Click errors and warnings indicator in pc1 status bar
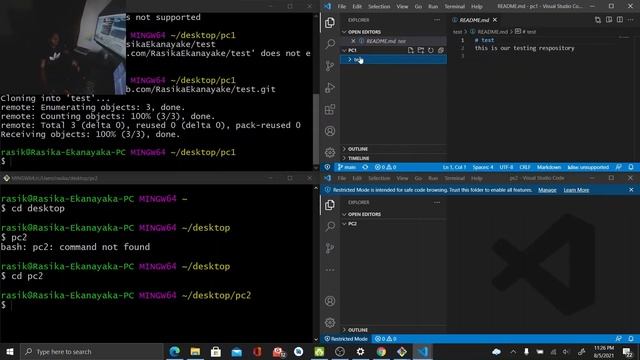Viewport: 640px width, 360px height. point(386,167)
